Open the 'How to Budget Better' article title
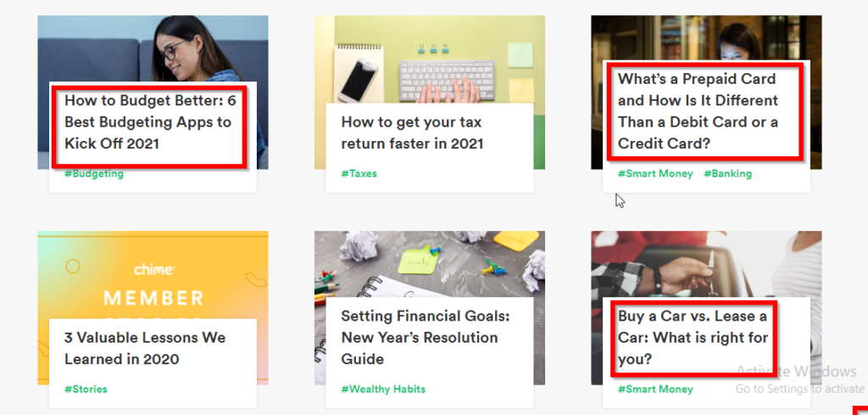 tap(148, 122)
